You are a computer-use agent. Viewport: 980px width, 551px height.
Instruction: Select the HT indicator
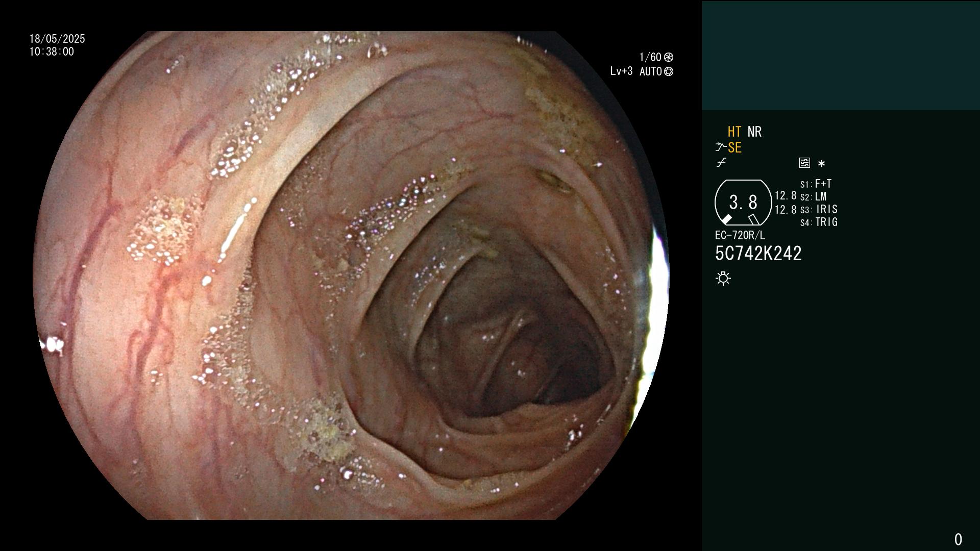(734, 132)
